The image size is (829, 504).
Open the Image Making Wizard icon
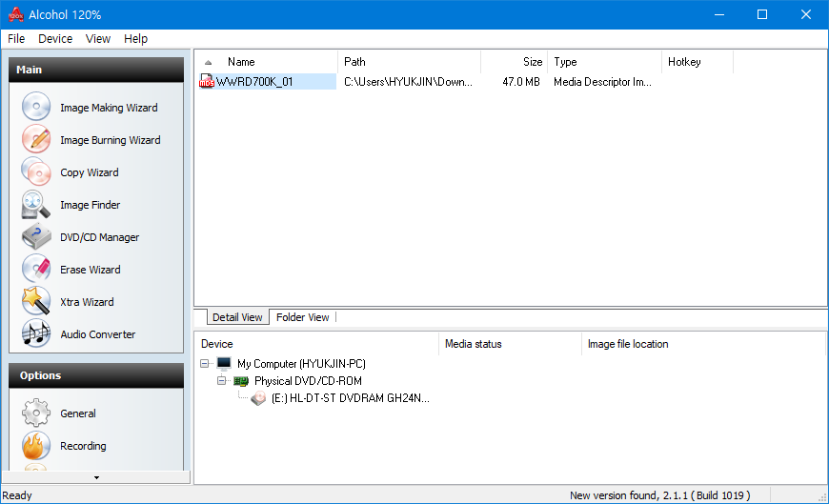36,107
